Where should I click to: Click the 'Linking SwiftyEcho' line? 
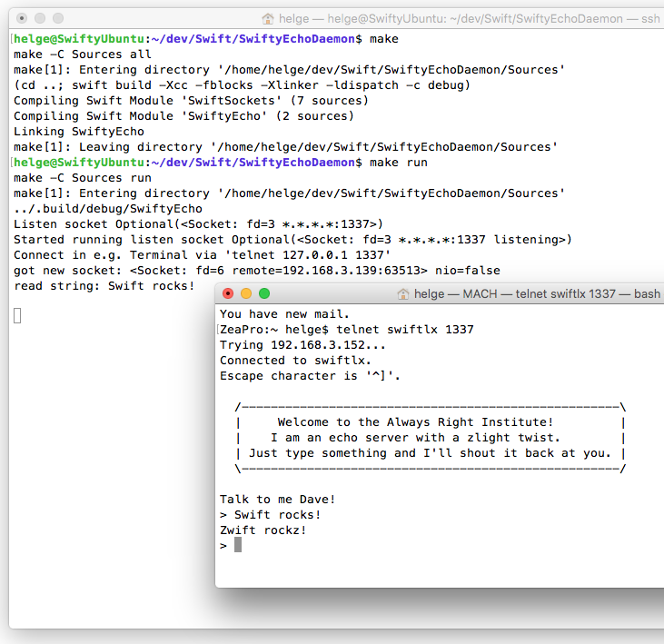pos(79,132)
